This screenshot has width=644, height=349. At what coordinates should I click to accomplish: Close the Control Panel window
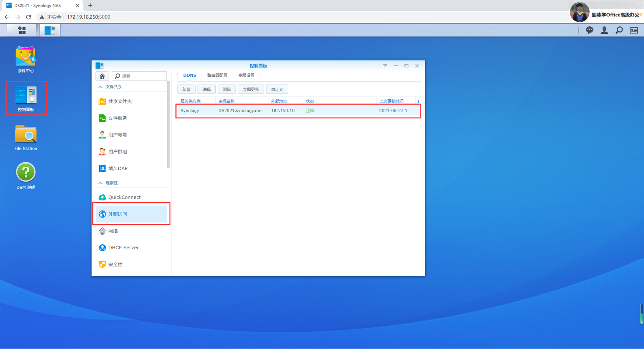point(417,66)
